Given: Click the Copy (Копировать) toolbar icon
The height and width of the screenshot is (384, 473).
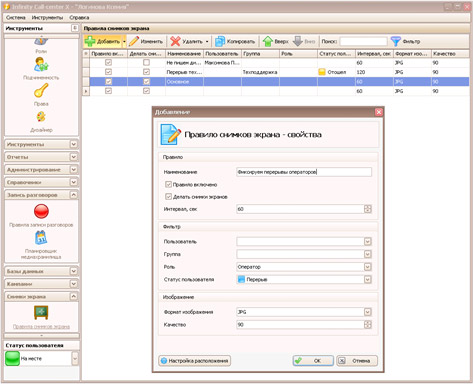Looking at the screenshot, I should tap(220, 41).
